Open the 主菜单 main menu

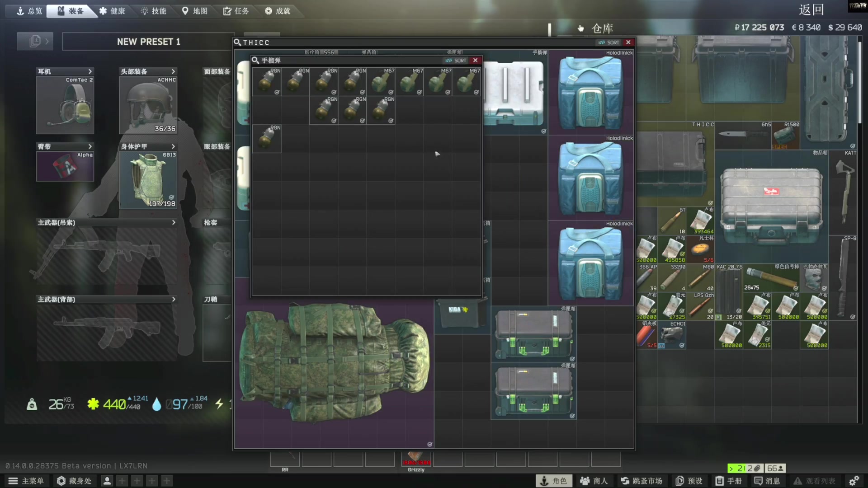click(26, 481)
